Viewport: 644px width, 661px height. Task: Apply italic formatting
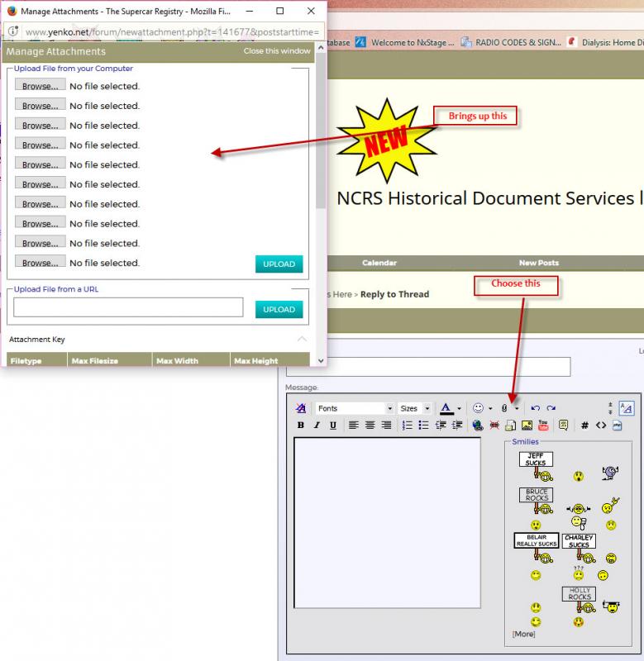pos(317,426)
